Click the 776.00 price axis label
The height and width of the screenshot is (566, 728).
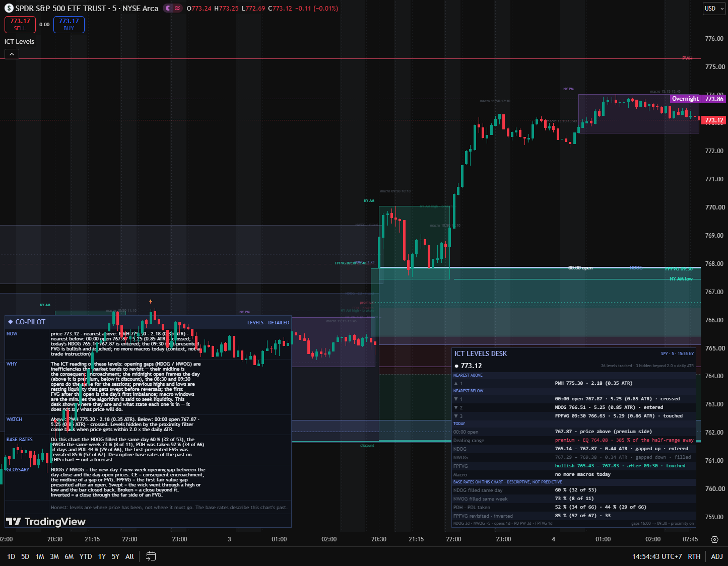click(714, 39)
